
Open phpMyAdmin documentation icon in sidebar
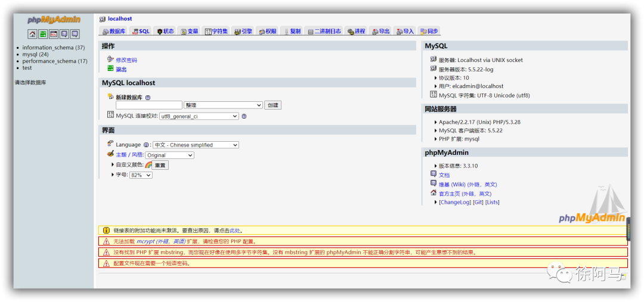pyautogui.click(x=64, y=34)
